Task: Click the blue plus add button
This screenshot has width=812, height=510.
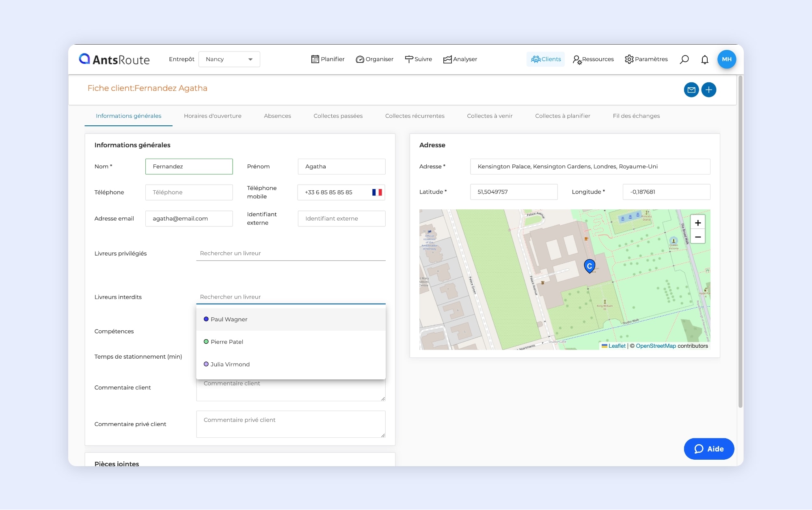Action: pos(709,90)
